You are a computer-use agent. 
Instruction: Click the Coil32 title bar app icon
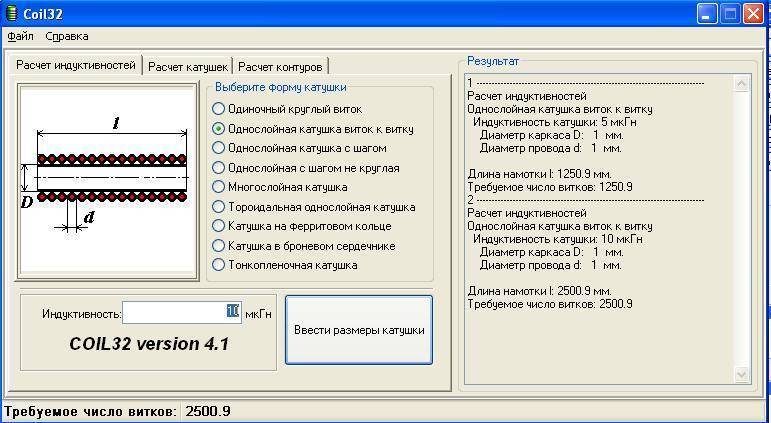[x=11, y=13]
